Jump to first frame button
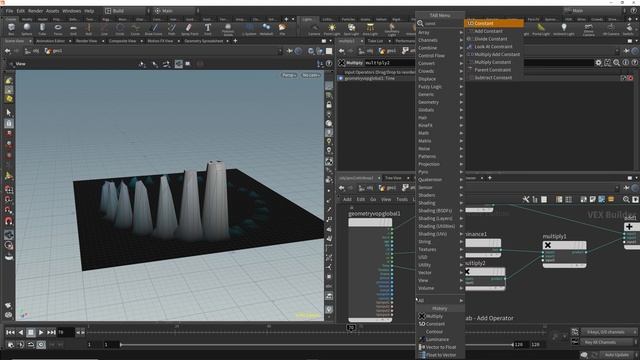 click(10, 333)
